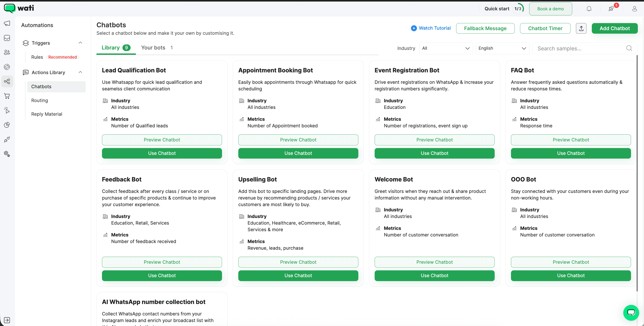This screenshot has height=326, width=644.
Task: Preview the Lead Qualification Bot chatbot
Action: 162,140
